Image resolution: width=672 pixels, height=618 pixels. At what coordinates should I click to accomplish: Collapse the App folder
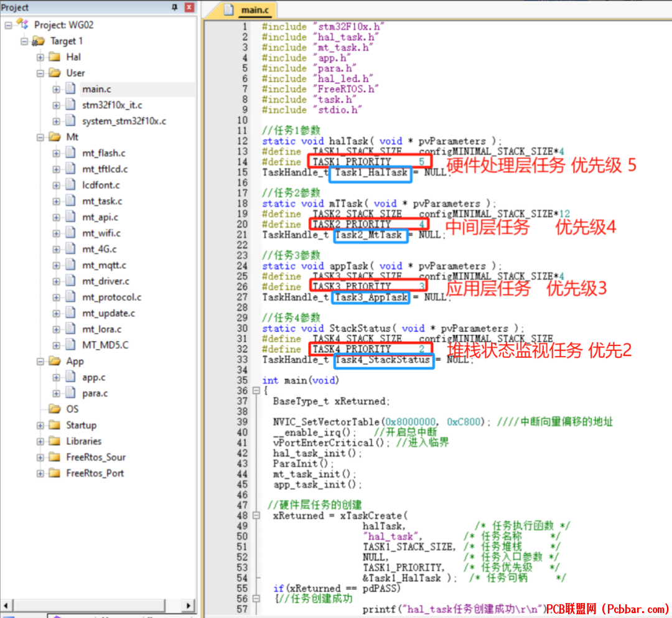40,362
